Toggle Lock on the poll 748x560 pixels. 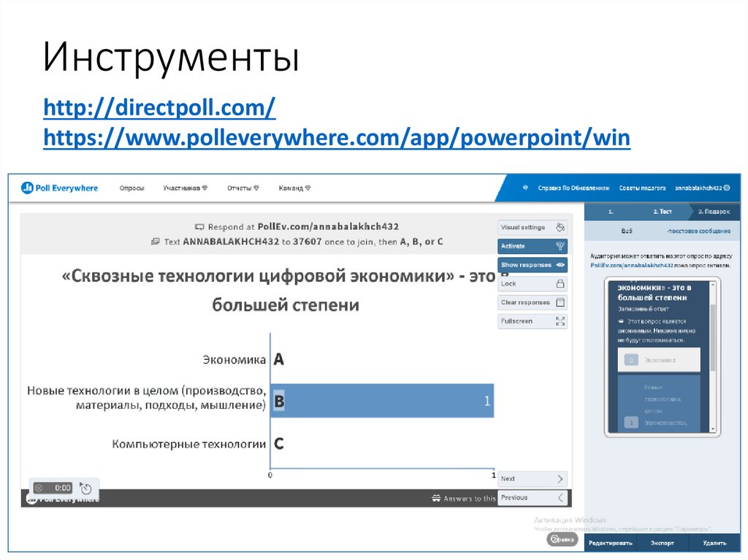[x=533, y=284]
